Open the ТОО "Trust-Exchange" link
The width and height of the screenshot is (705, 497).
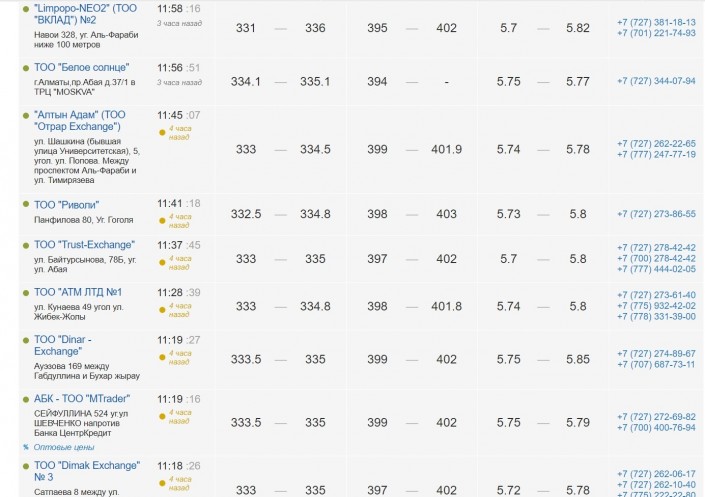click(x=84, y=245)
